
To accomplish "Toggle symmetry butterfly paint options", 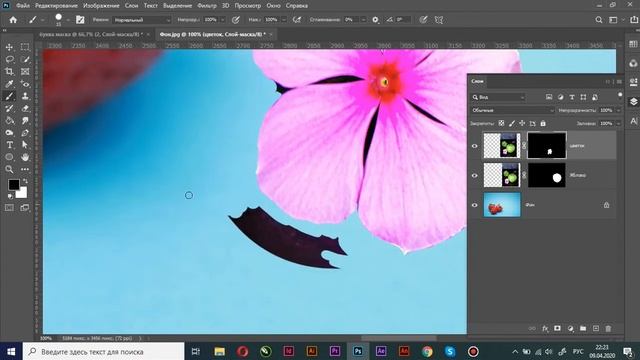I will click(x=439, y=20).
